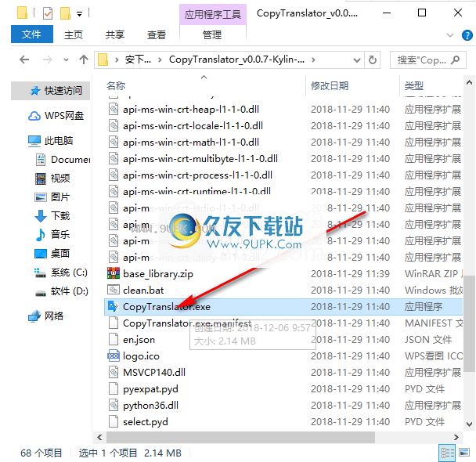Open the 桌面 folder in sidebar
This screenshot has height=462, width=476.
pos(52,254)
